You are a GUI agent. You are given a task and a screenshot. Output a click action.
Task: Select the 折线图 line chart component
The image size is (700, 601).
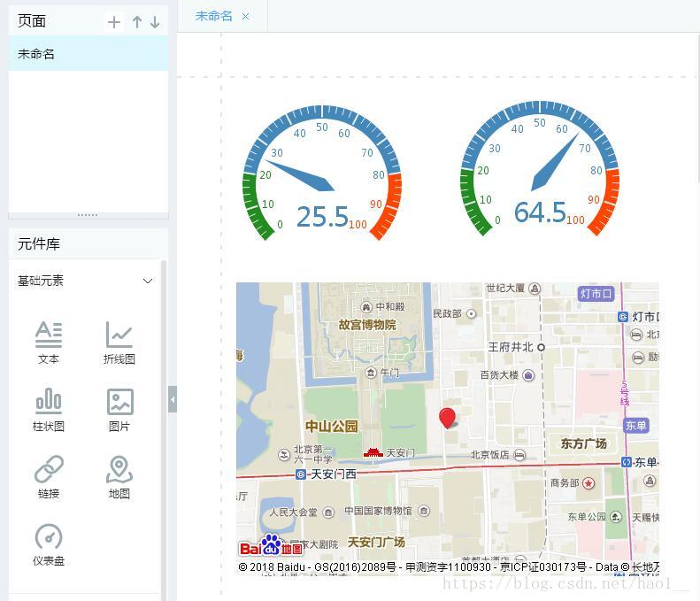click(119, 343)
